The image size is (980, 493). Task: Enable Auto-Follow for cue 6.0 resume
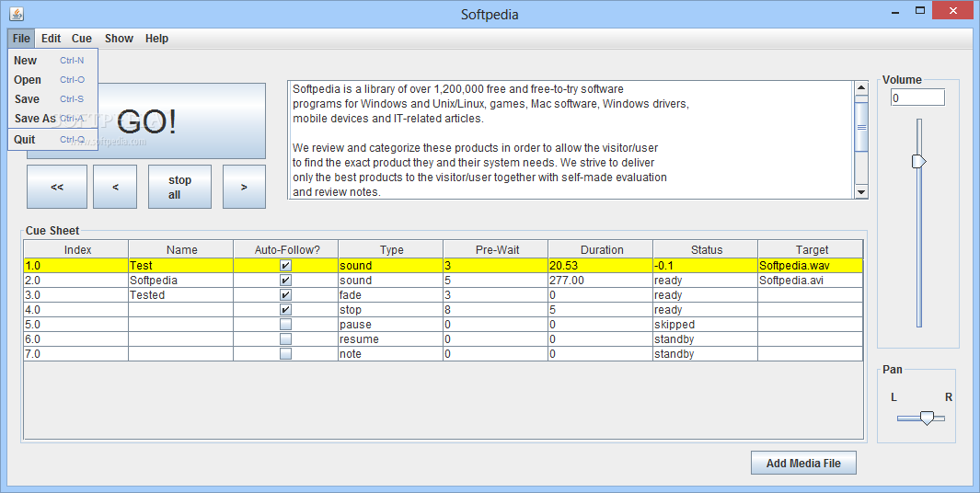(x=285, y=339)
